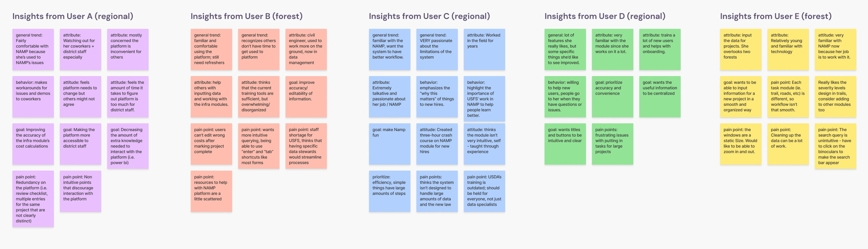The image size is (868, 249).
Task: Select blue note about USDA's outdated training
Action: (484, 191)
